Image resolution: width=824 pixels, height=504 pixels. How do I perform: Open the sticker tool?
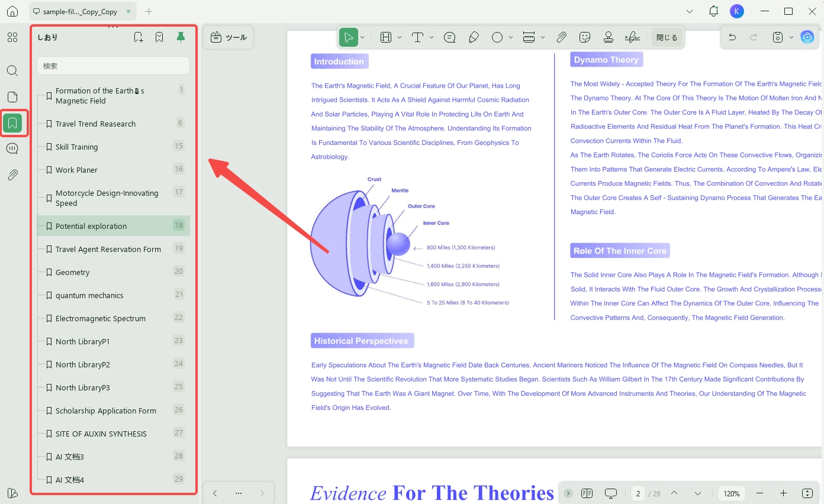click(x=585, y=37)
